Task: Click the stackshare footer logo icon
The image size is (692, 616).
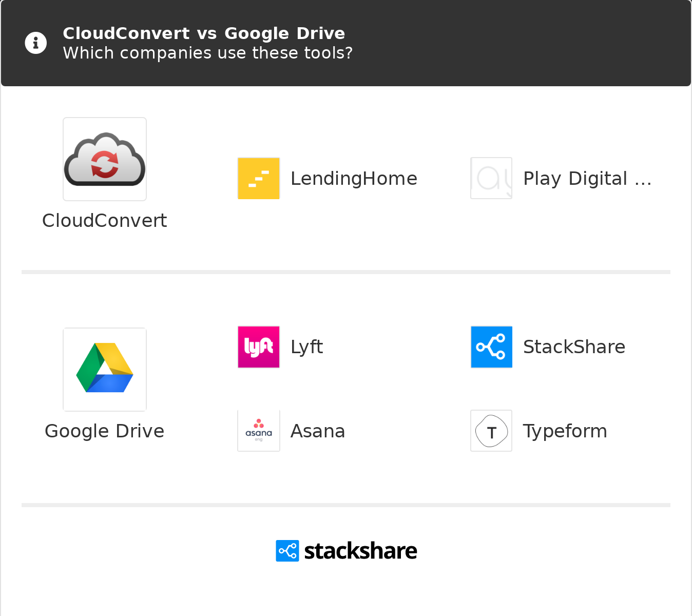Action: (287, 551)
